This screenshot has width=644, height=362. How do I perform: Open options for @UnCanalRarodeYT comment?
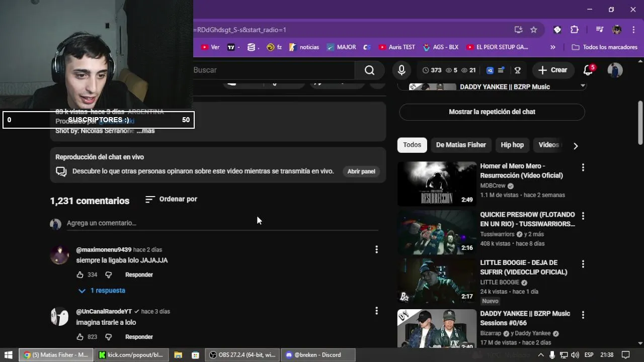[376, 311]
